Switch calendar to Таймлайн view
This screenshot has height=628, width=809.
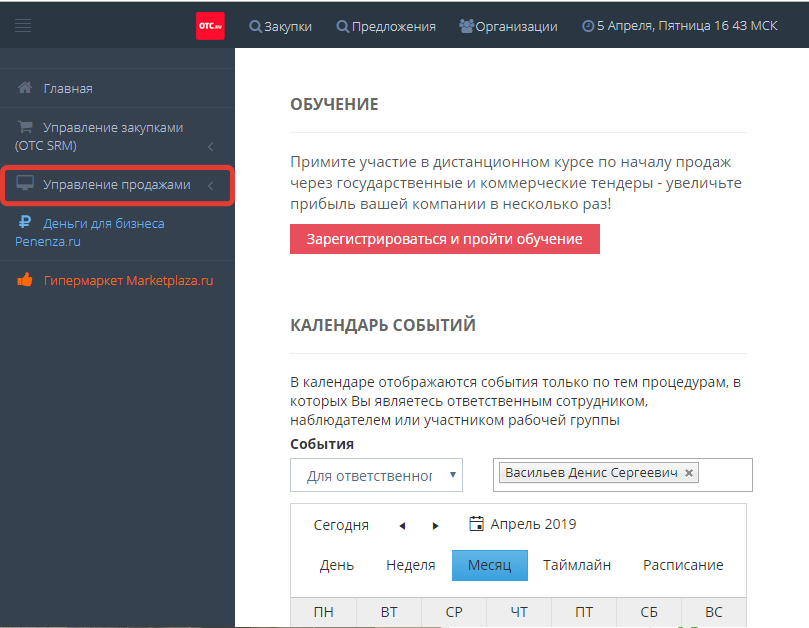[x=577, y=565]
